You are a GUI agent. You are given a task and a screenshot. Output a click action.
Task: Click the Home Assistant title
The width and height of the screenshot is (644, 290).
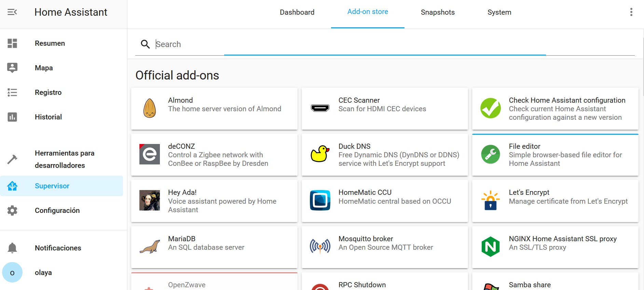pyautogui.click(x=71, y=12)
